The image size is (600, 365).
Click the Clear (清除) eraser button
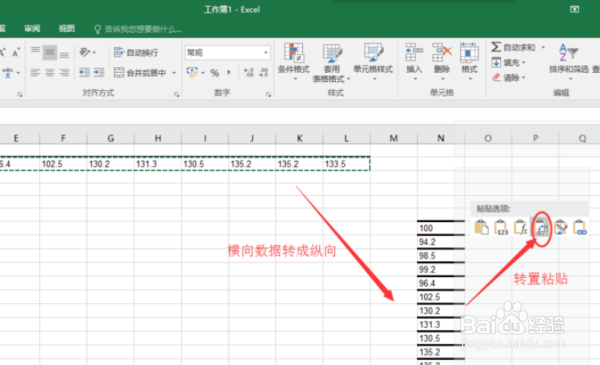(x=506, y=78)
